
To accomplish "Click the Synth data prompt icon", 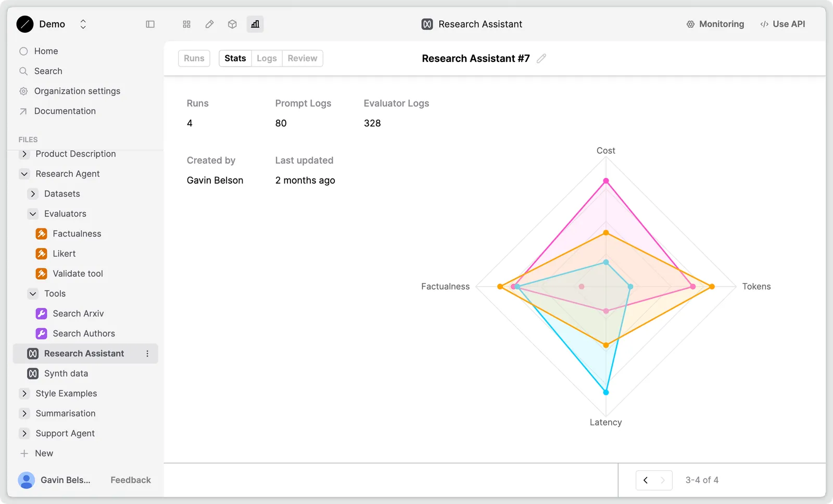I will click(33, 373).
